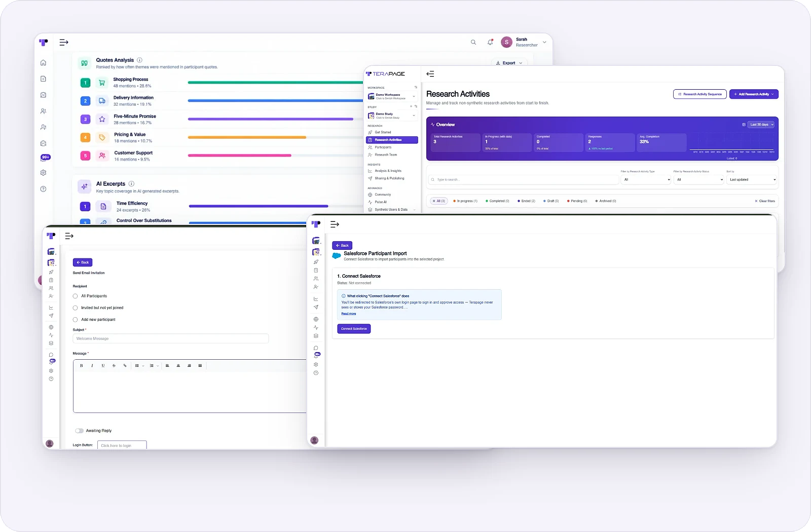Filter activities by In progress (1) chip
The height and width of the screenshot is (532, 811).
pyautogui.click(x=465, y=201)
